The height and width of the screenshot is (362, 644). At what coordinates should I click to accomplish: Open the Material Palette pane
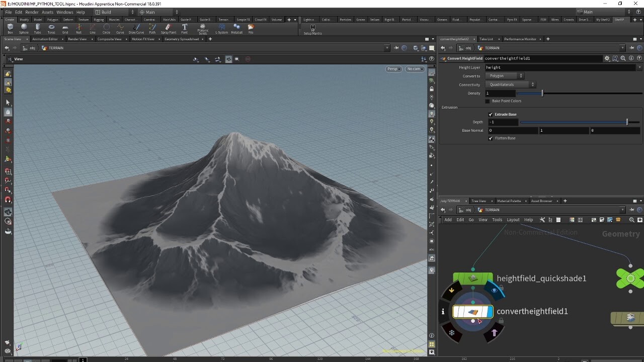(510, 201)
